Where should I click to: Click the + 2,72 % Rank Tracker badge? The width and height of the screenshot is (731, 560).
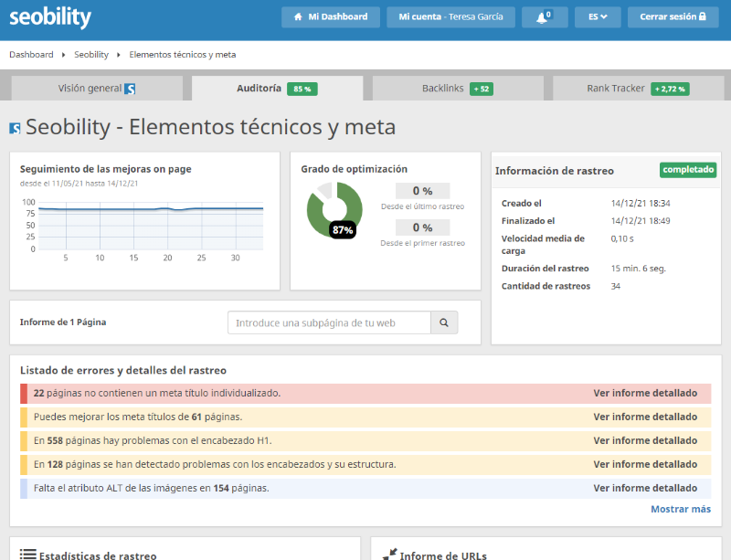pyautogui.click(x=670, y=89)
